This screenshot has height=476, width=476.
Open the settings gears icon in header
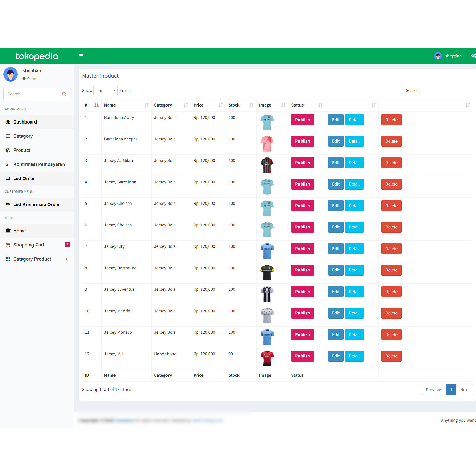(473, 56)
